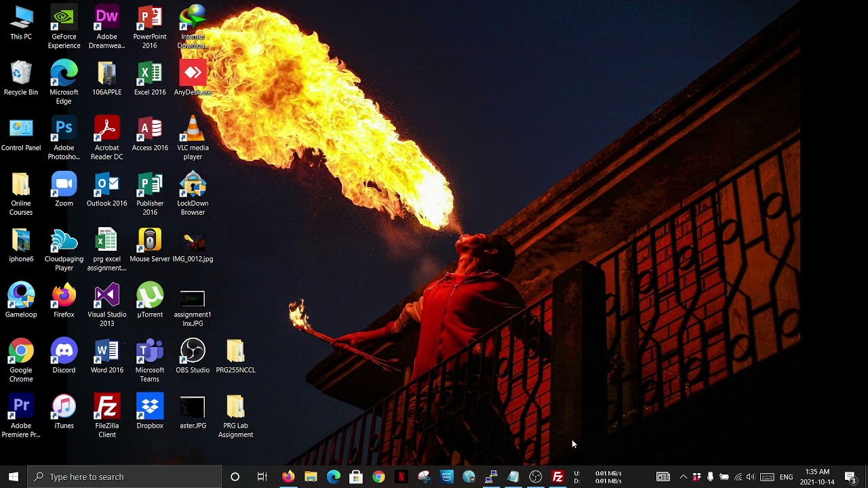Viewport: 868px width, 488px height.
Task: Open Prime Video on taskbar
Action: point(446,476)
